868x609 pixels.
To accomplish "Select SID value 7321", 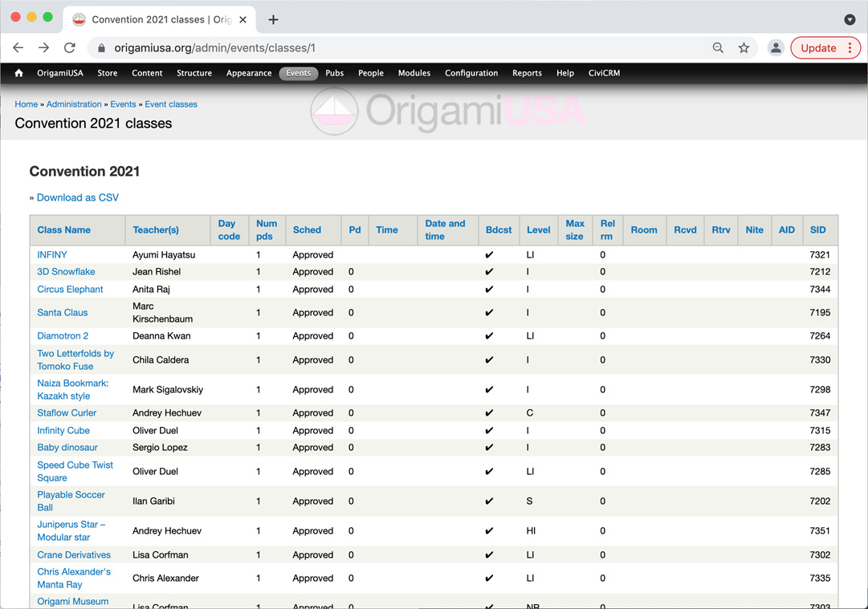I will pos(820,255).
